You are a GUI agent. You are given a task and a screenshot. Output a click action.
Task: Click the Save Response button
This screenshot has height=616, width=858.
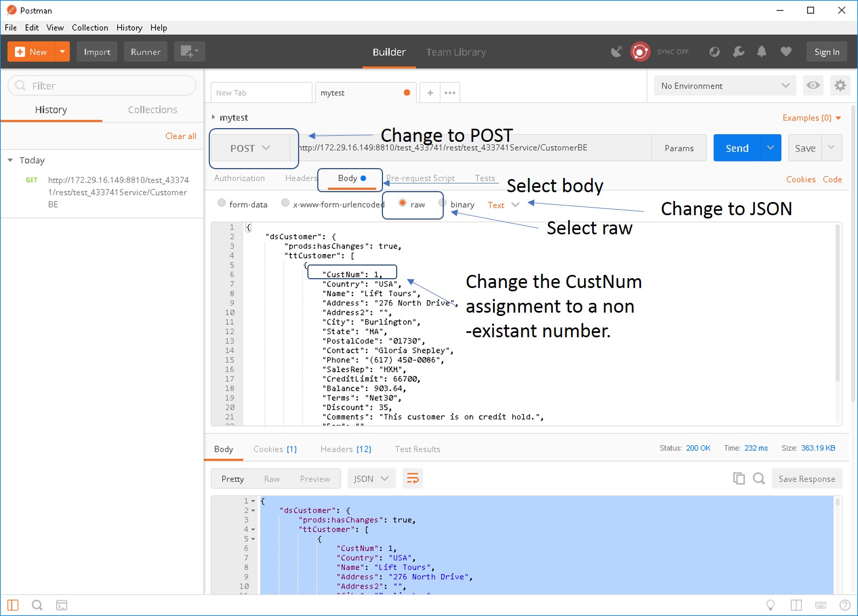tap(807, 479)
